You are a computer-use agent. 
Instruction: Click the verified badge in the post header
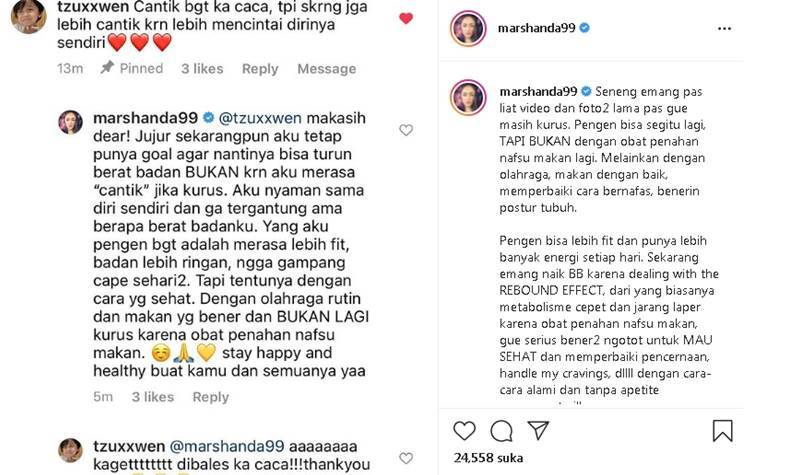click(x=585, y=28)
